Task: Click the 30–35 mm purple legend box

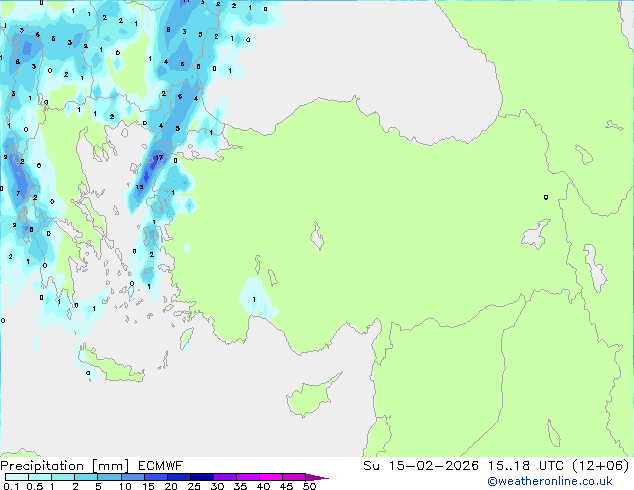Action: [x=225, y=477]
